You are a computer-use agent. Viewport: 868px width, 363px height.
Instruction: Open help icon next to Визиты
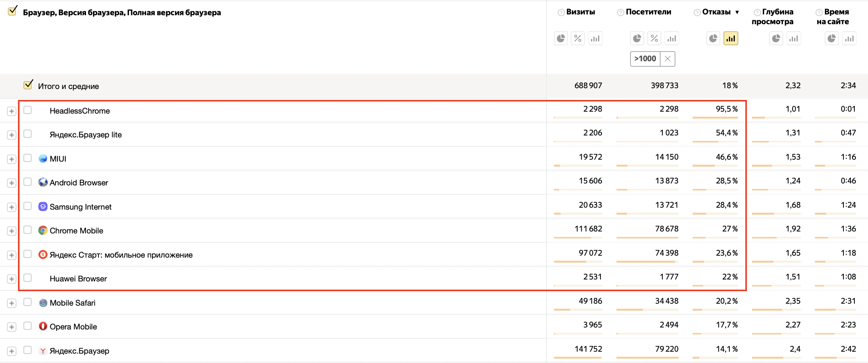point(561,12)
